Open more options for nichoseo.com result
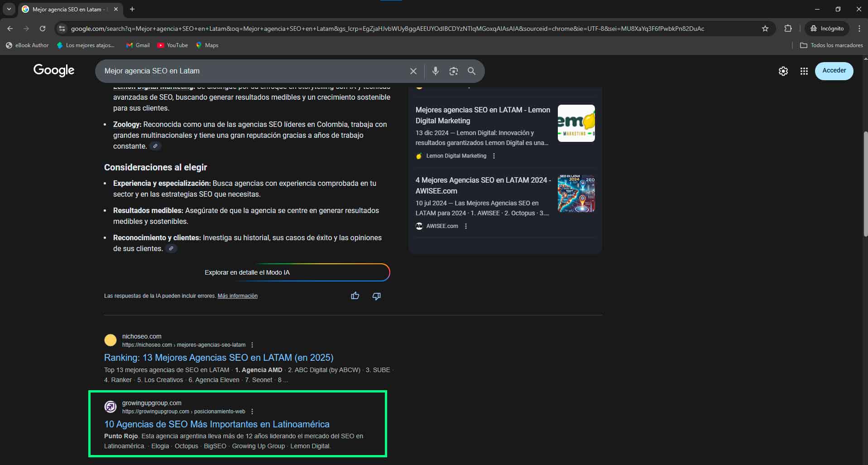This screenshot has height=465, width=868. 252,345
